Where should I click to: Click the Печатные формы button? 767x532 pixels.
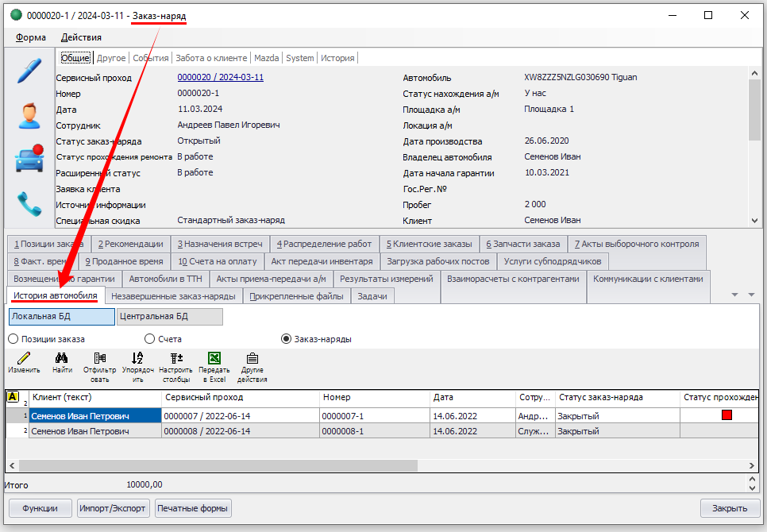click(x=193, y=508)
